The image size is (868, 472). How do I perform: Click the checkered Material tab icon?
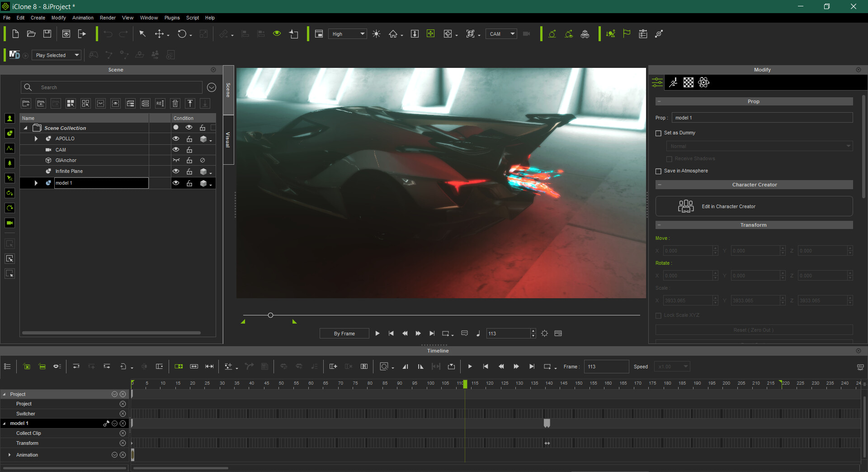point(688,82)
